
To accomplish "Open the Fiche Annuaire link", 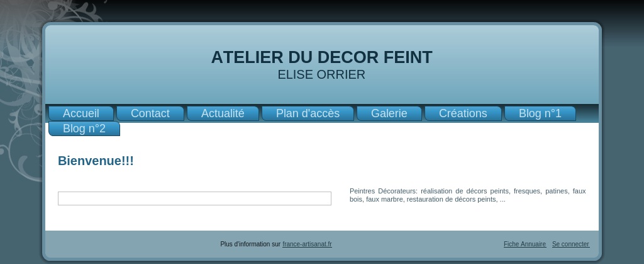I will point(525,244).
